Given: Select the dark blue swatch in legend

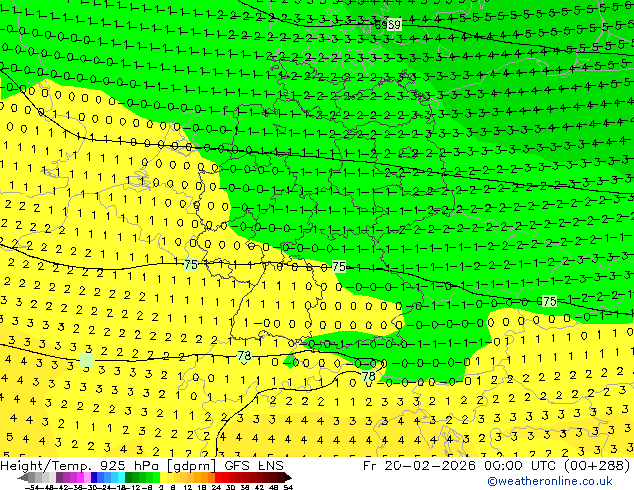Looking at the screenshot, I should tap(94, 478).
